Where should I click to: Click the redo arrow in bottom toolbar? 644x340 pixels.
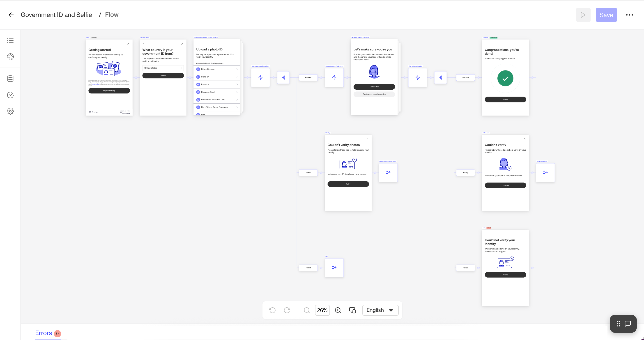coord(287,310)
